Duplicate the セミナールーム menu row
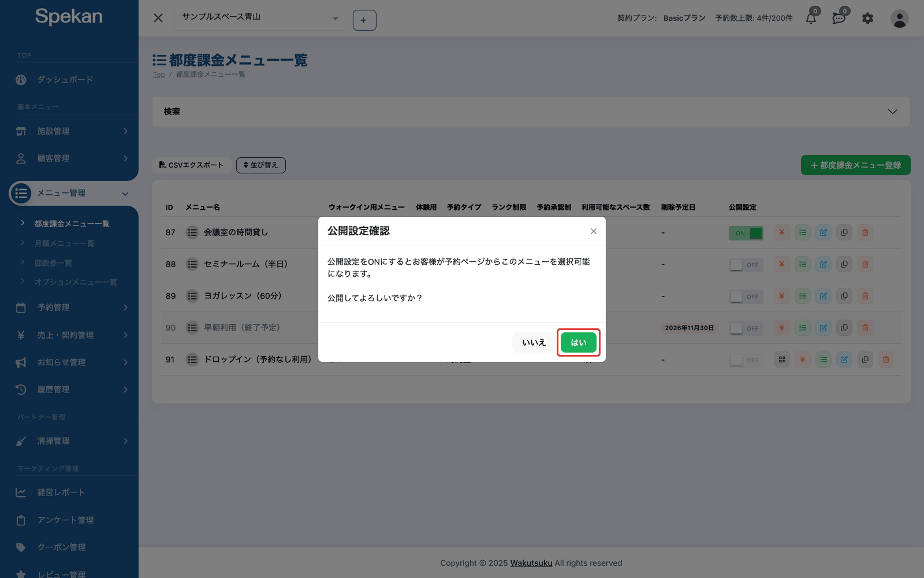Screen dimensions: 924x578 (844, 264)
